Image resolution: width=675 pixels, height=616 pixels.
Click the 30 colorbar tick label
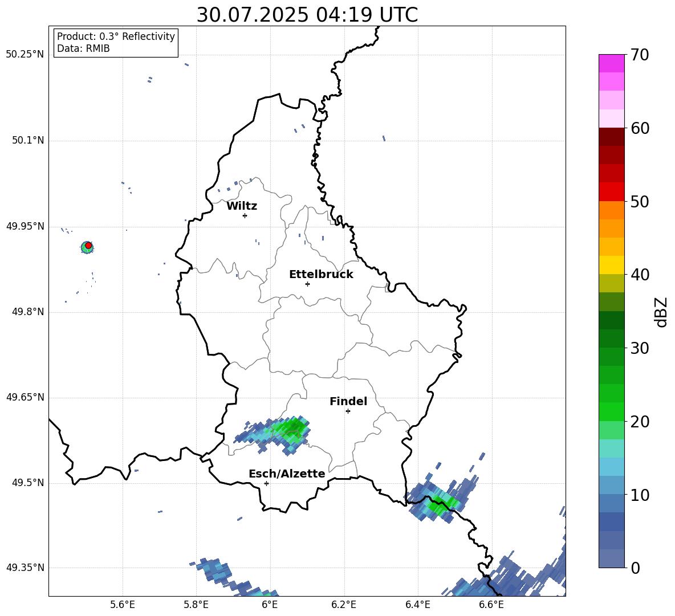640,348
